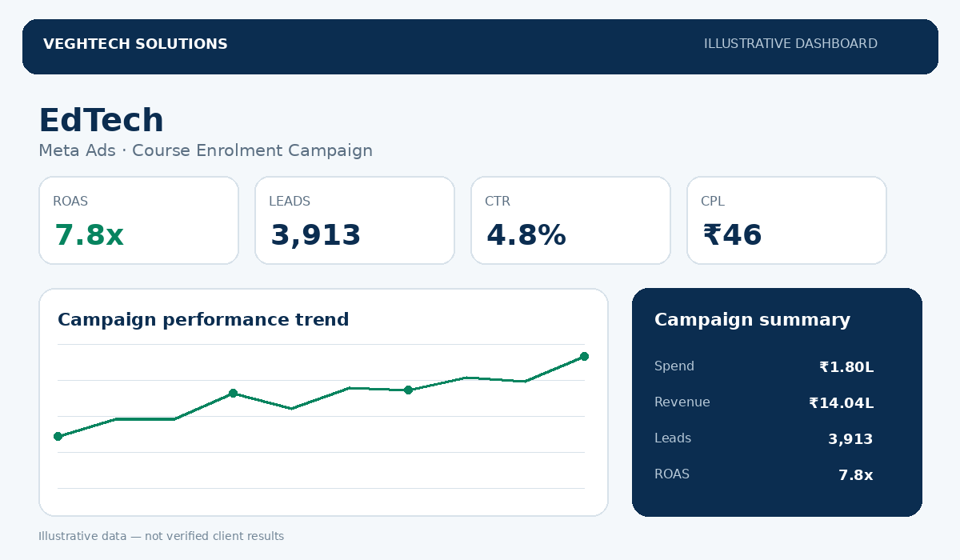Click the 3,913 value in Campaign summary
The height and width of the screenshot is (560, 960).
coord(850,439)
